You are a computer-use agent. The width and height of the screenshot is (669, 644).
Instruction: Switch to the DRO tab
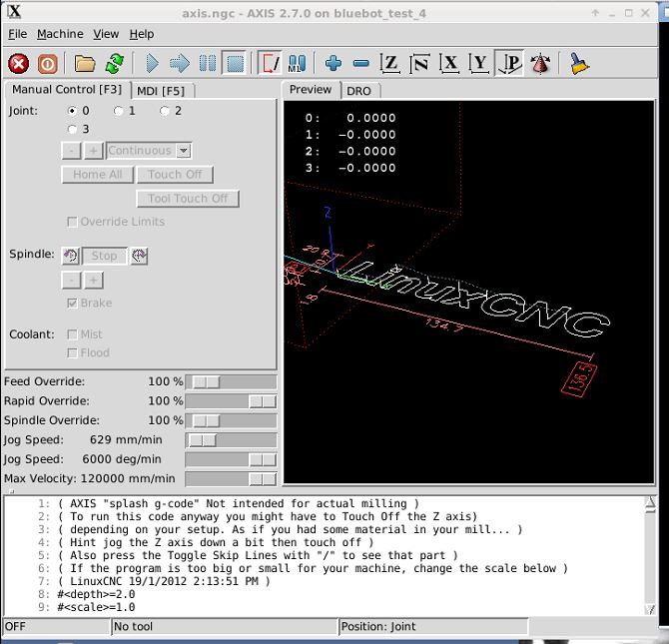358,91
